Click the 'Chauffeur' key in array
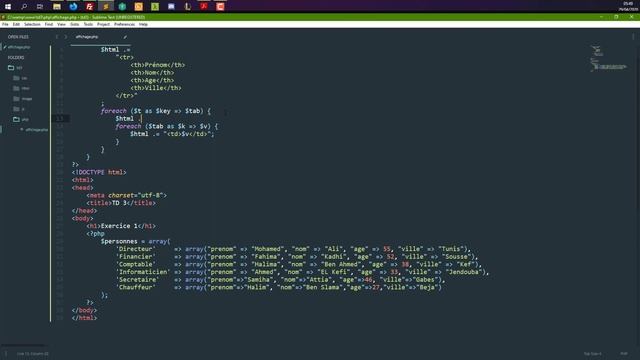640x360 pixels. 135,287
